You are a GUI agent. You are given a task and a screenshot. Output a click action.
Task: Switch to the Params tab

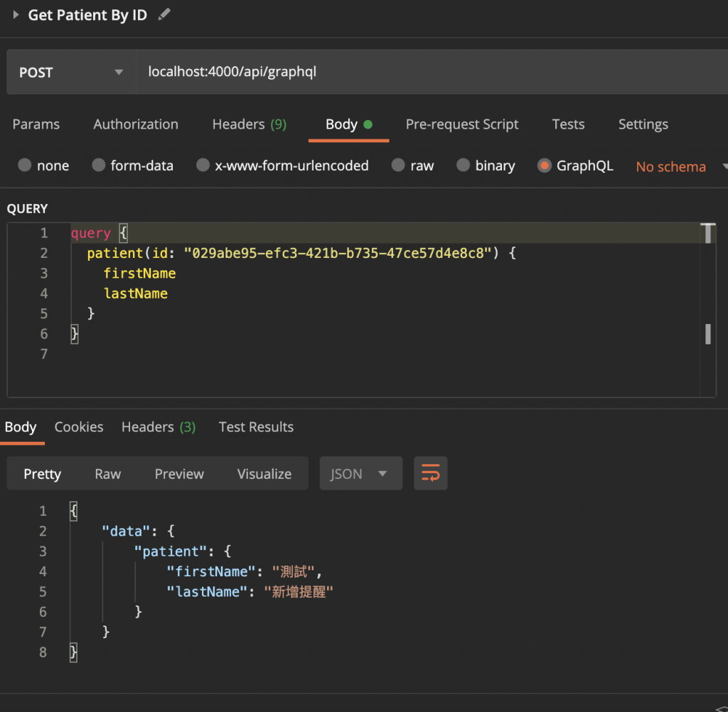36,124
